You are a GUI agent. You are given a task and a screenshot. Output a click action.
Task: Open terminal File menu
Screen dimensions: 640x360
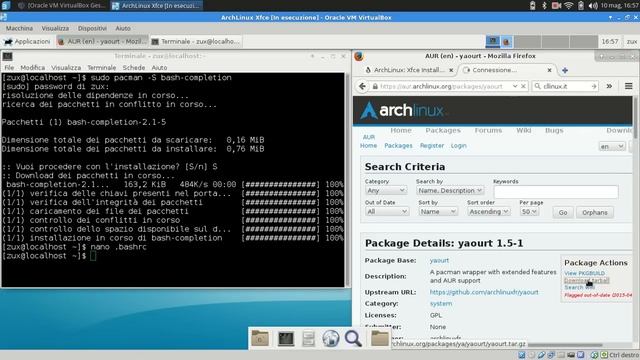pyautogui.click(x=9, y=68)
